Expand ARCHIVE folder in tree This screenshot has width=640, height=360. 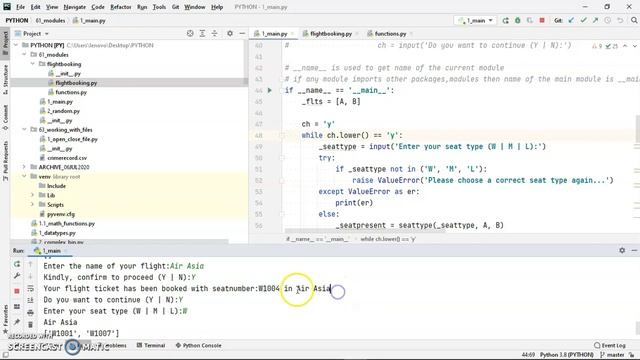24,167
